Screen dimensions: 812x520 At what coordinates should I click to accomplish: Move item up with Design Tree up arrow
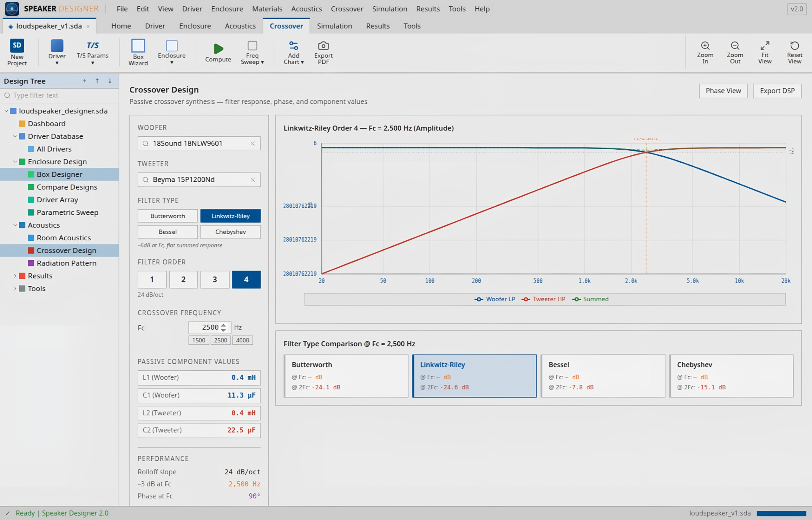(x=97, y=81)
